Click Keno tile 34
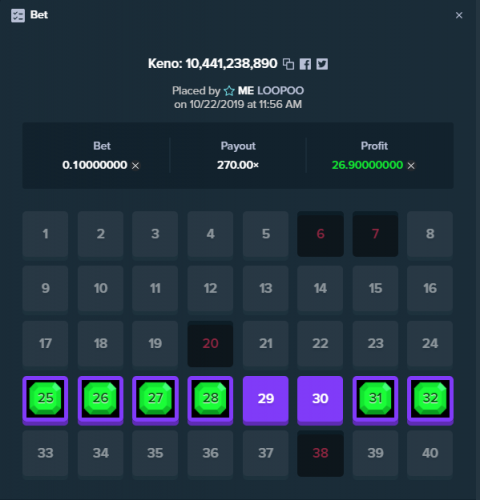This screenshot has width=480, height=500. click(101, 453)
